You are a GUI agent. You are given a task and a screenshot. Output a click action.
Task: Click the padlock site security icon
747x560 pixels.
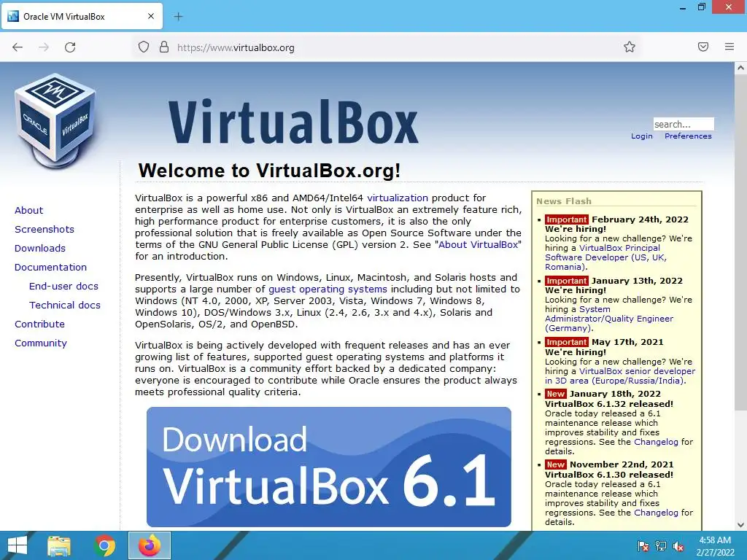(x=164, y=47)
